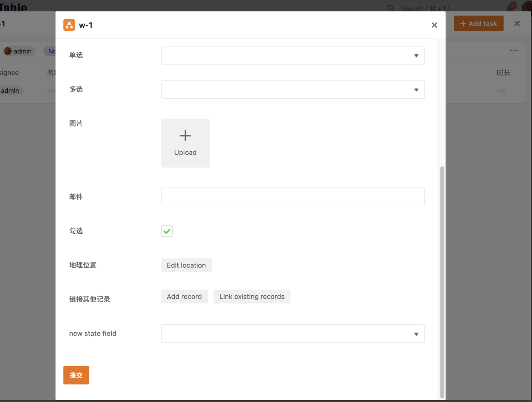The height and width of the screenshot is (402, 532).
Task: Click the search magnifier icon
Action: pyautogui.click(x=390, y=8)
